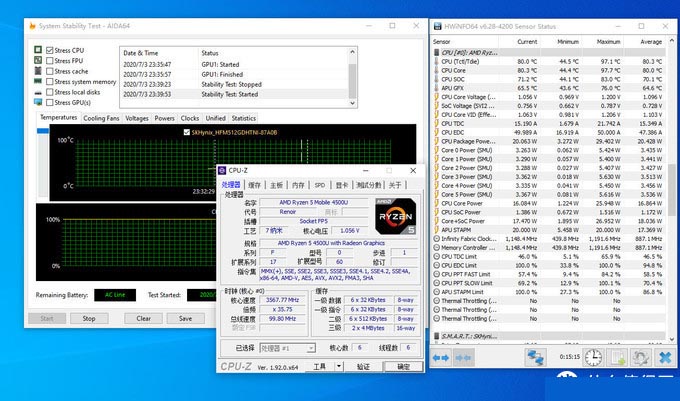Click thermometer icon of APU GFX row
The width and height of the screenshot is (680, 401).
[437, 88]
